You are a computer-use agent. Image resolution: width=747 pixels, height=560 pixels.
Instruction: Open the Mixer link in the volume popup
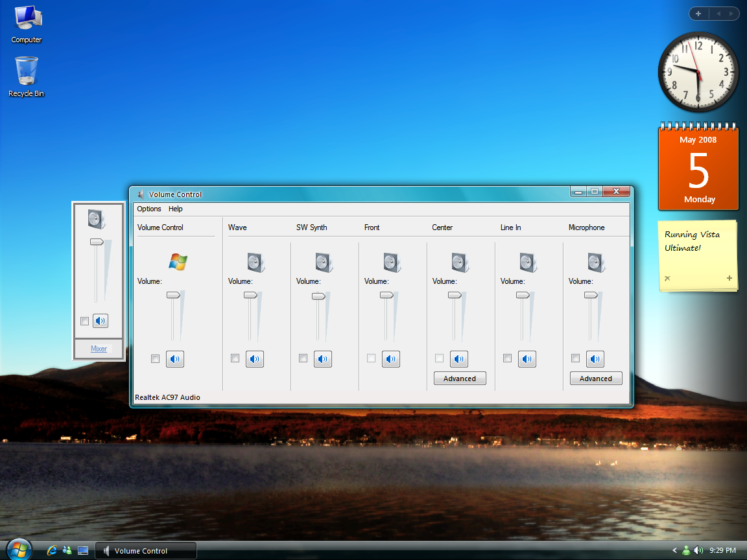98,349
